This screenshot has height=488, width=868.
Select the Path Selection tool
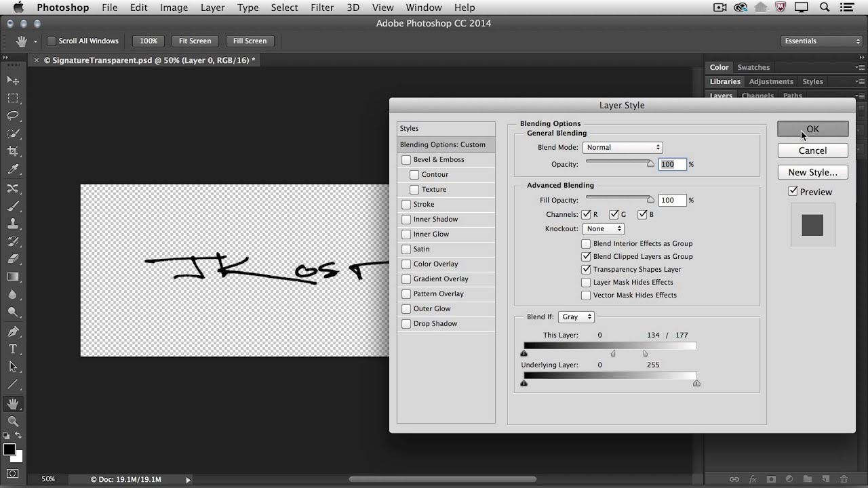coord(13,367)
